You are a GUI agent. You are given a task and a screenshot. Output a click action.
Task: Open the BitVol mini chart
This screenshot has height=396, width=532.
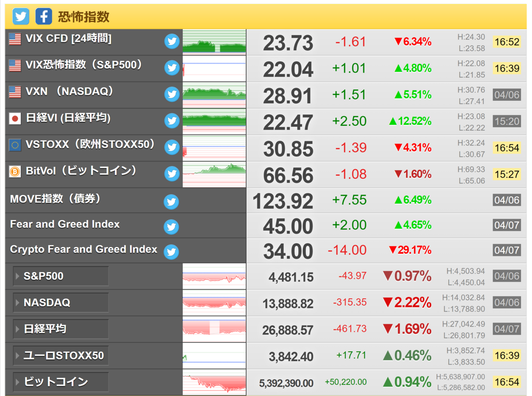[x=214, y=174]
